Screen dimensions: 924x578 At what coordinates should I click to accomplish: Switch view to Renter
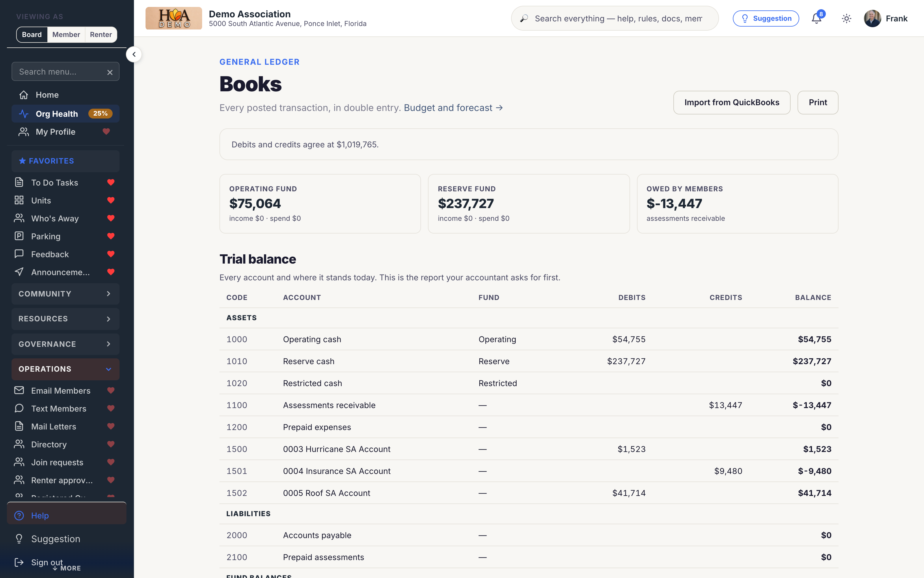(x=101, y=34)
